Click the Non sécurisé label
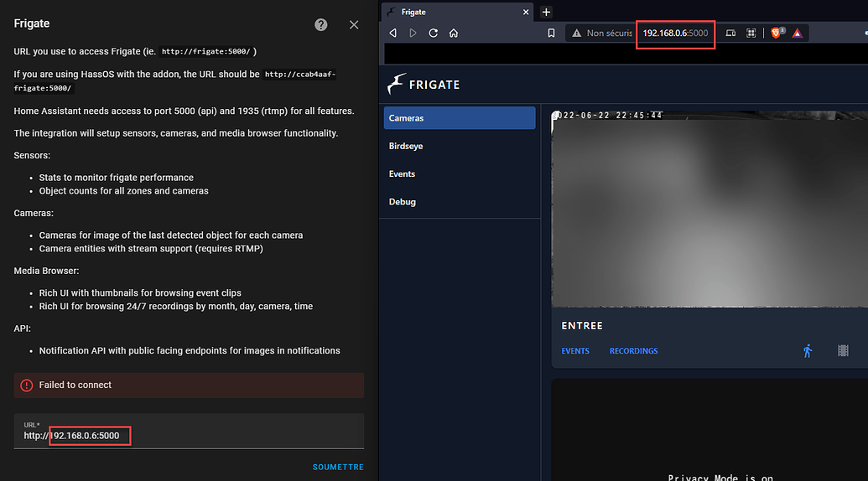This screenshot has height=481, width=868. click(x=610, y=34)
